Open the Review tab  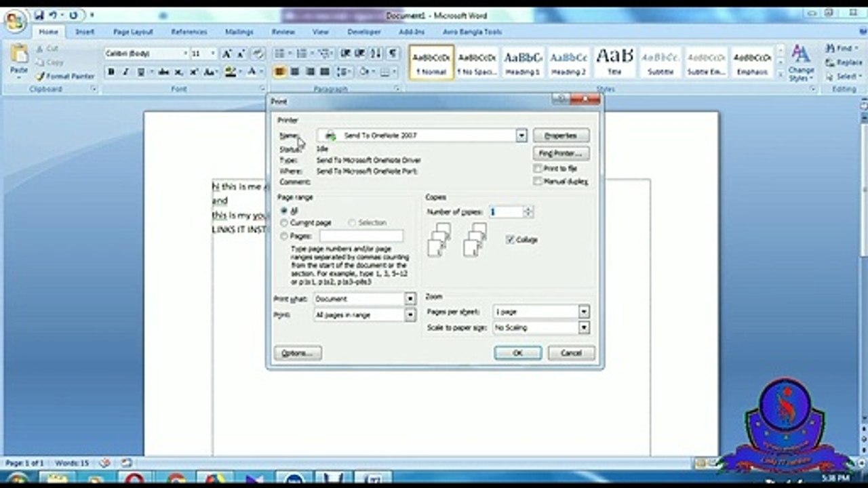click(x=283, y=32)
